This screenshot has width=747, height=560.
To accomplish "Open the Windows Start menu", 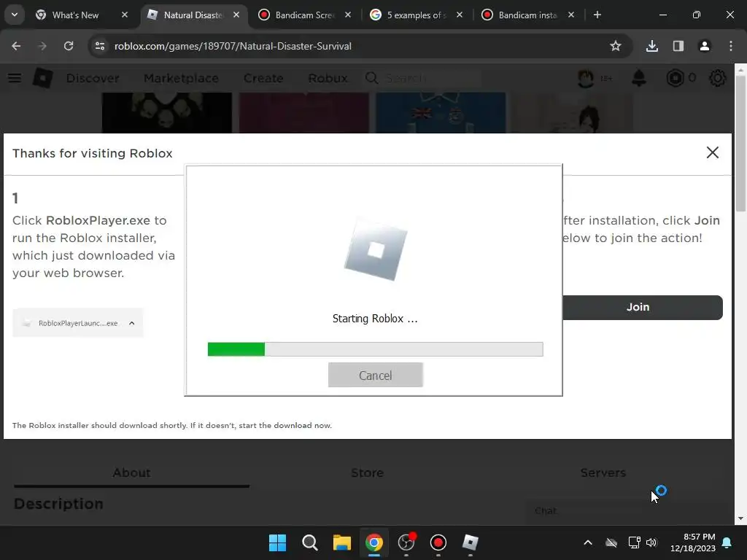I will point(278,542).
